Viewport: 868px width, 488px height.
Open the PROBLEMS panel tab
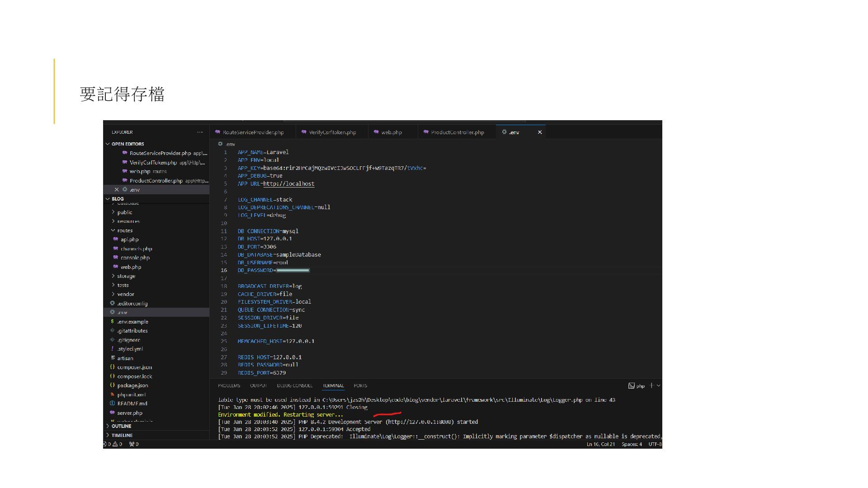coord(229,386)
